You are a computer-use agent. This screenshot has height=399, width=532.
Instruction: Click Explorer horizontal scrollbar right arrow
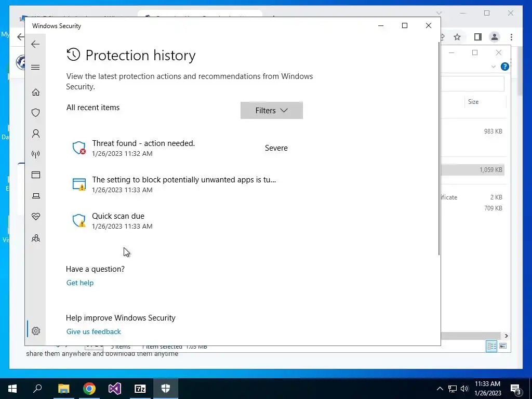[x=506, y=336]
